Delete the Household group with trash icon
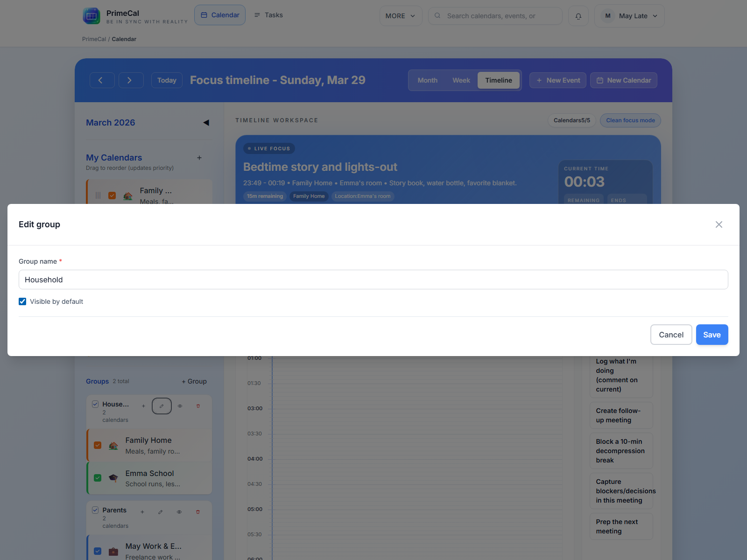The image size is (747, 560). pyautogui.click(x=198, y=406)
